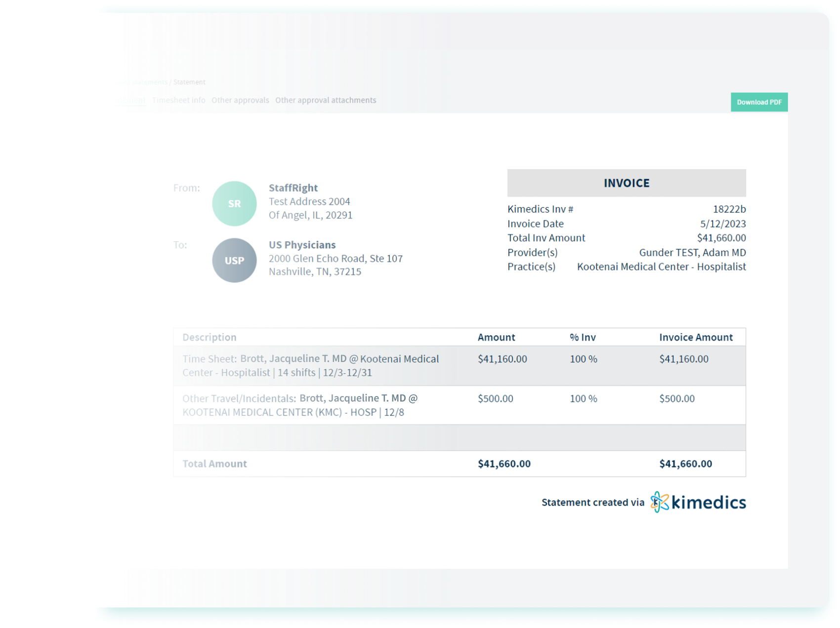Click the Other Travel/Incidentals row description
This screenshot has height=628, width=840.
coord(300,405)
